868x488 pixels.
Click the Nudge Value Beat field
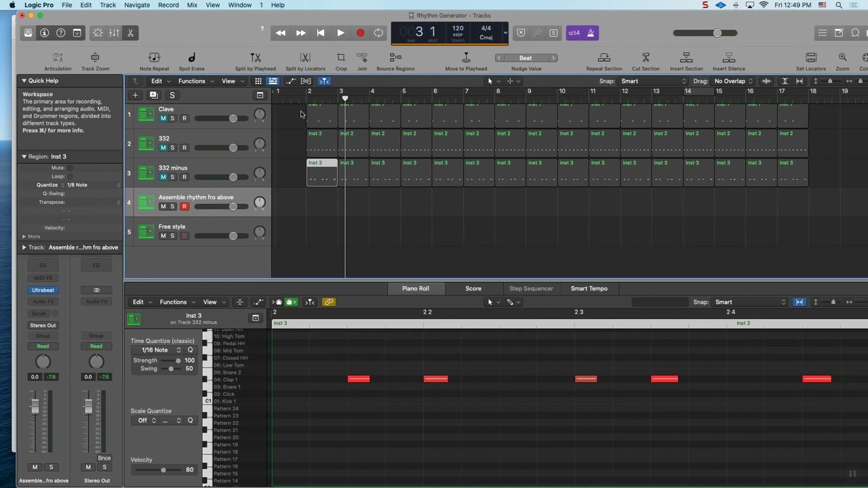click(x=526, y=58)
